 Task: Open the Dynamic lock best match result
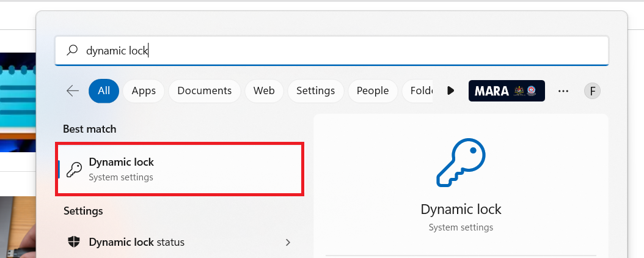point(180,169)
